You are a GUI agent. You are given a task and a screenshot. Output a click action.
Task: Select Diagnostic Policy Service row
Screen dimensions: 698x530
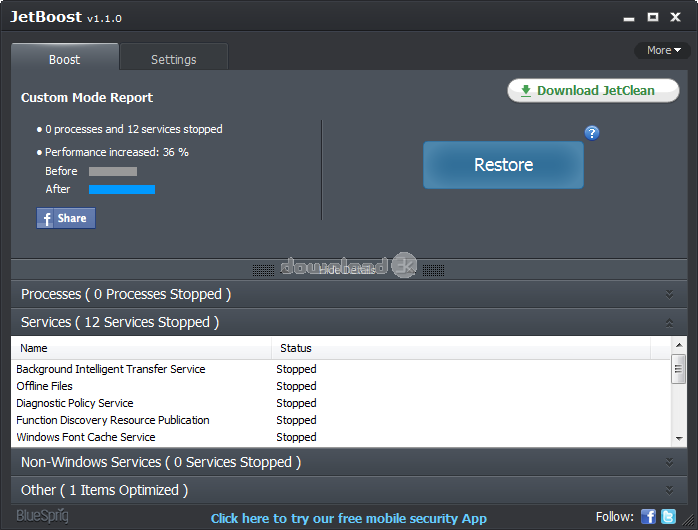341,403
